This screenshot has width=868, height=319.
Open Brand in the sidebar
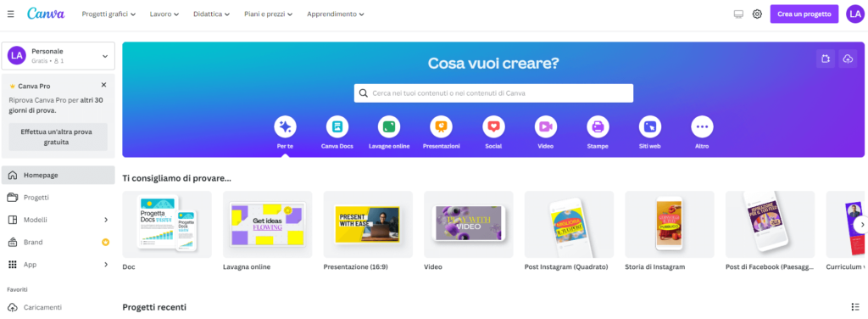(58, 242)
